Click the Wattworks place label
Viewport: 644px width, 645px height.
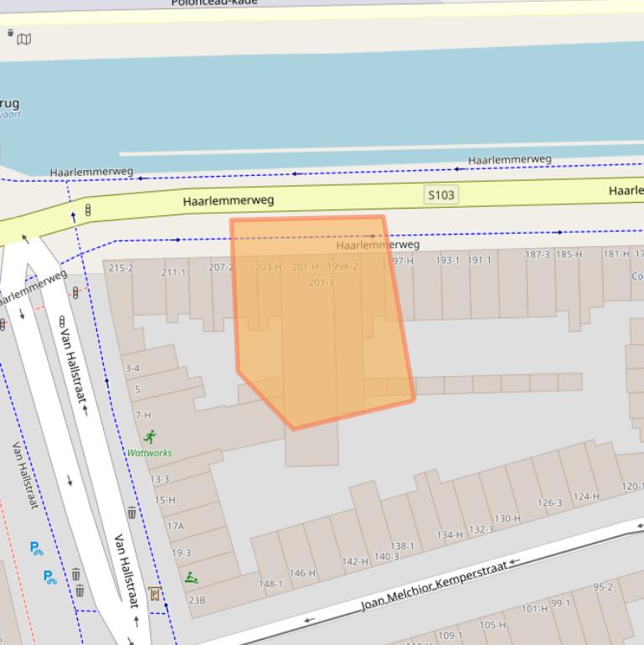tap(149, 453)
